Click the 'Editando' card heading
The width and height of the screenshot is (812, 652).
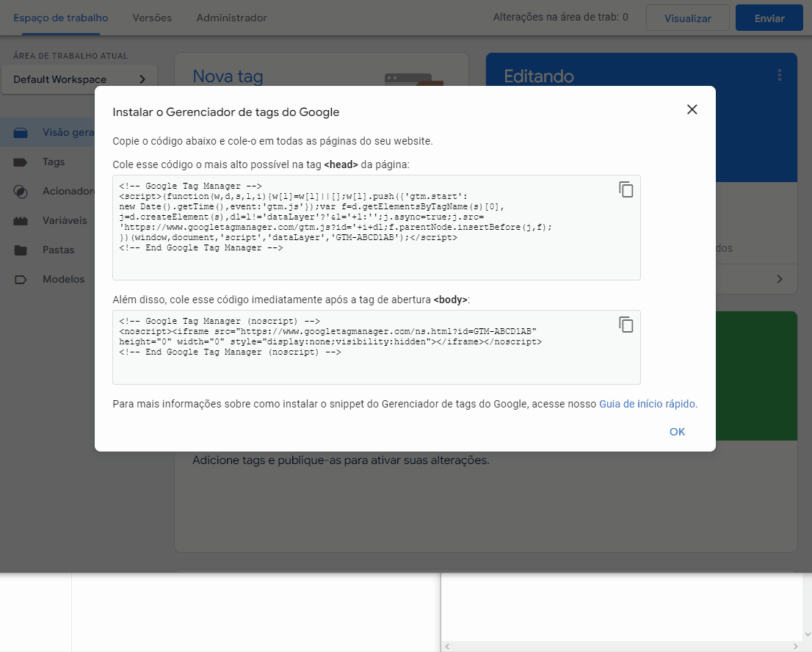click(x=539, y=76)
